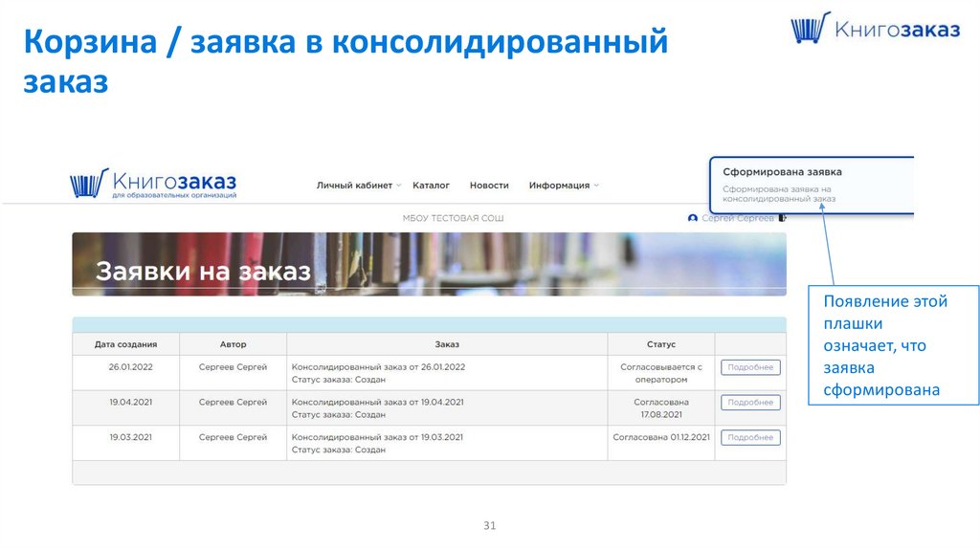
Task: Click Консолидированный заказ от 19.04.2021 text
Action: click(x=377, y=403)
